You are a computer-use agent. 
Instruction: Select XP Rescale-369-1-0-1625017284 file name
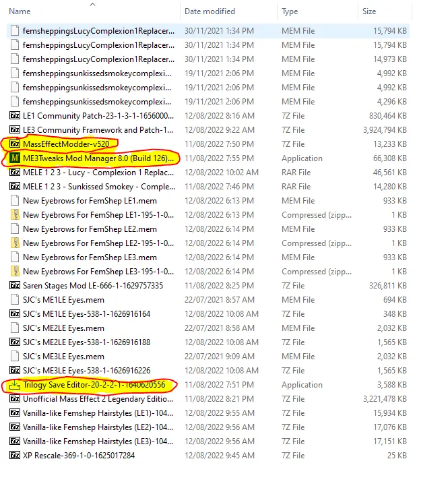[79, 456]
